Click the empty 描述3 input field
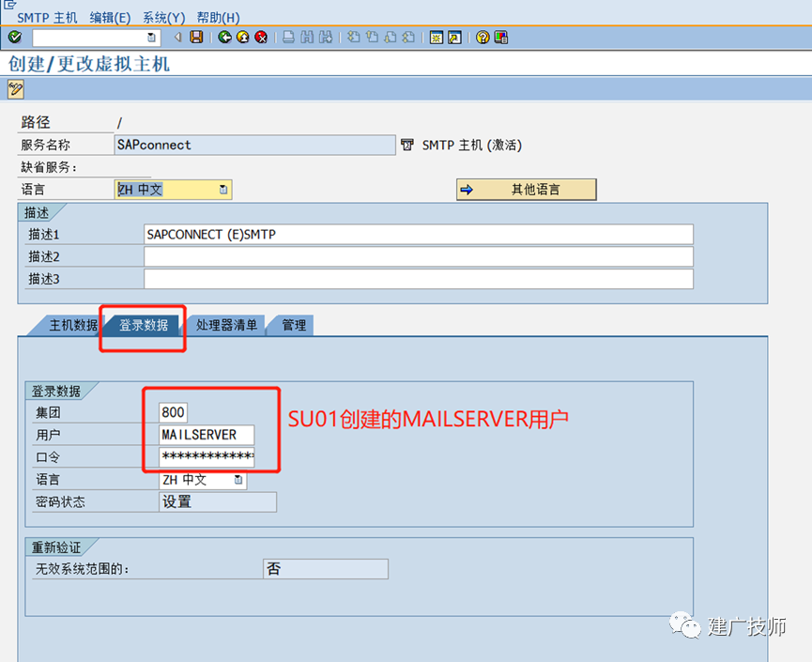 419,279
